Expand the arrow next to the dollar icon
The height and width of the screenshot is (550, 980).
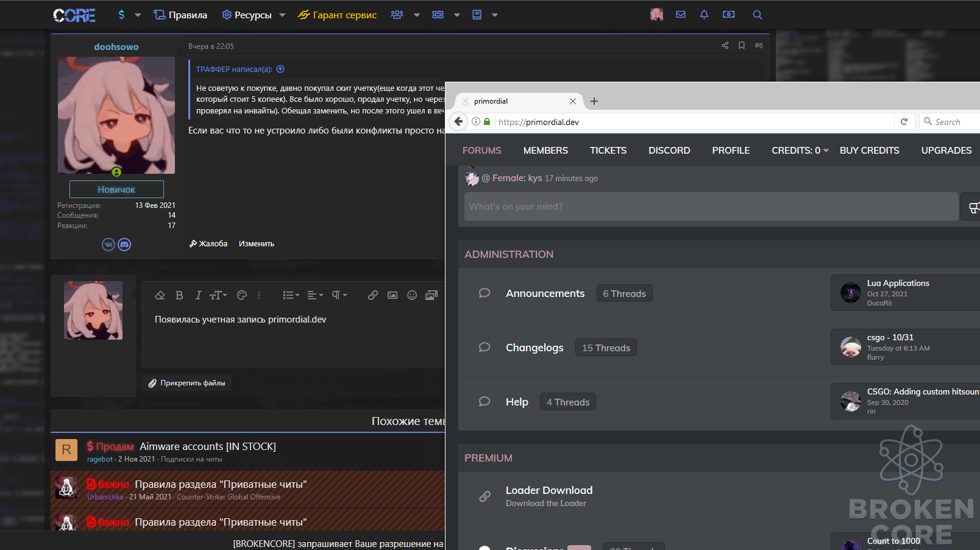(138, 15)
